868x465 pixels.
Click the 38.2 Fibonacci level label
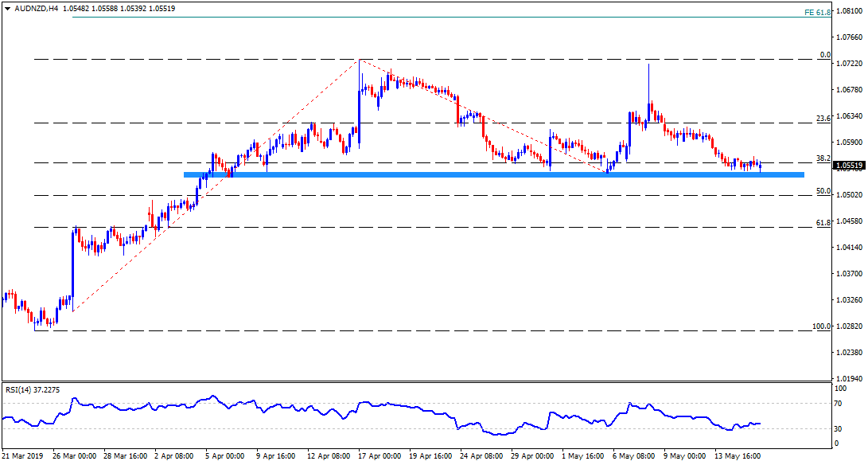tap(823, 158)
